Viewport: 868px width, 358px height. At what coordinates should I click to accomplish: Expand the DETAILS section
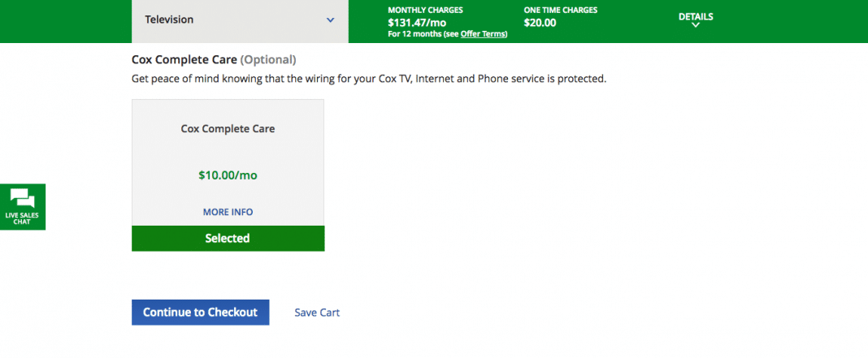click(696, 20)
